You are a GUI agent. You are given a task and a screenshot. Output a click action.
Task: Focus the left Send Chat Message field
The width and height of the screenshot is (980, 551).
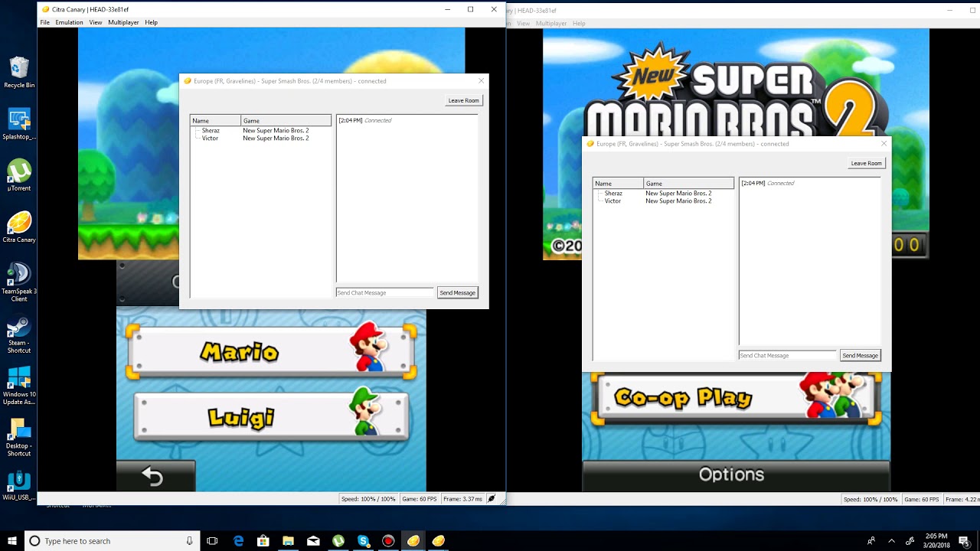coord(385,292)
